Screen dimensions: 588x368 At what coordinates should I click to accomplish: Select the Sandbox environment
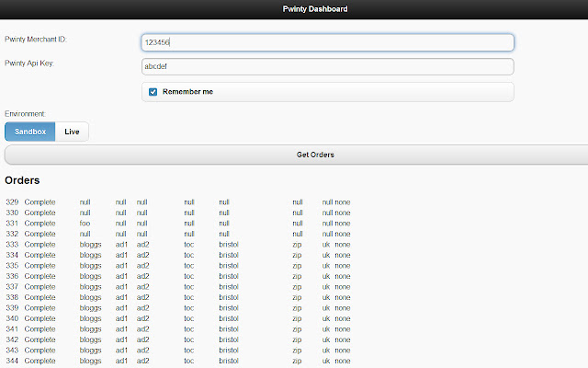(30, 132)
